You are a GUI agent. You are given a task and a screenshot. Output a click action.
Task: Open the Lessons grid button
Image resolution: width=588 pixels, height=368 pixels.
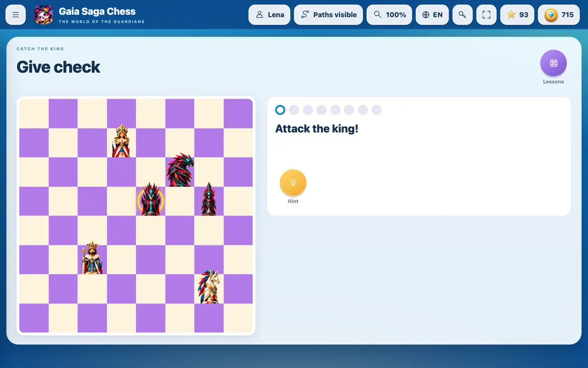click(x=554, y=63)
